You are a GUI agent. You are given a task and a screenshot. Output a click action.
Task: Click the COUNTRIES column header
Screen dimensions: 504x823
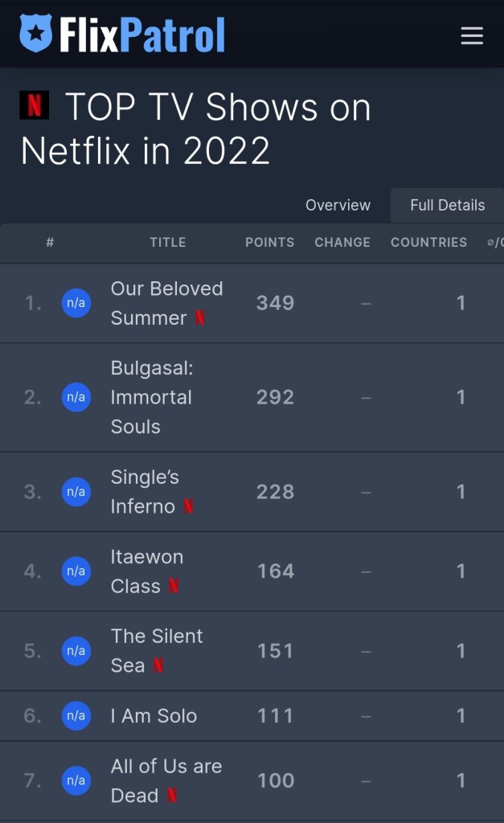pyautogui.click(x=428, y=242)
